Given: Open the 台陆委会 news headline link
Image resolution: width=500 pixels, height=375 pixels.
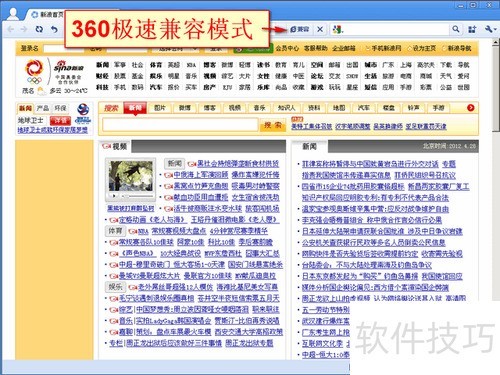Looking at the screenshot, I should pyautogui.click(x=367, y=265).
